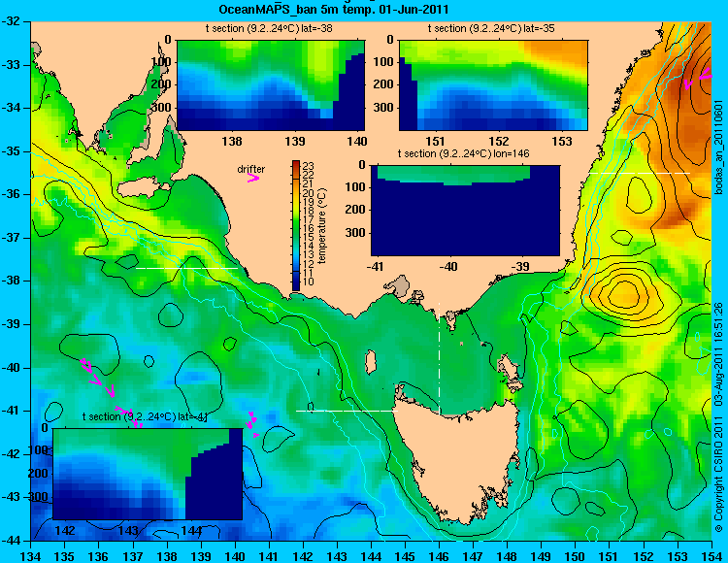Click the white dashed section line at lat -41
728x563 pixels.
tap(347, 411)
